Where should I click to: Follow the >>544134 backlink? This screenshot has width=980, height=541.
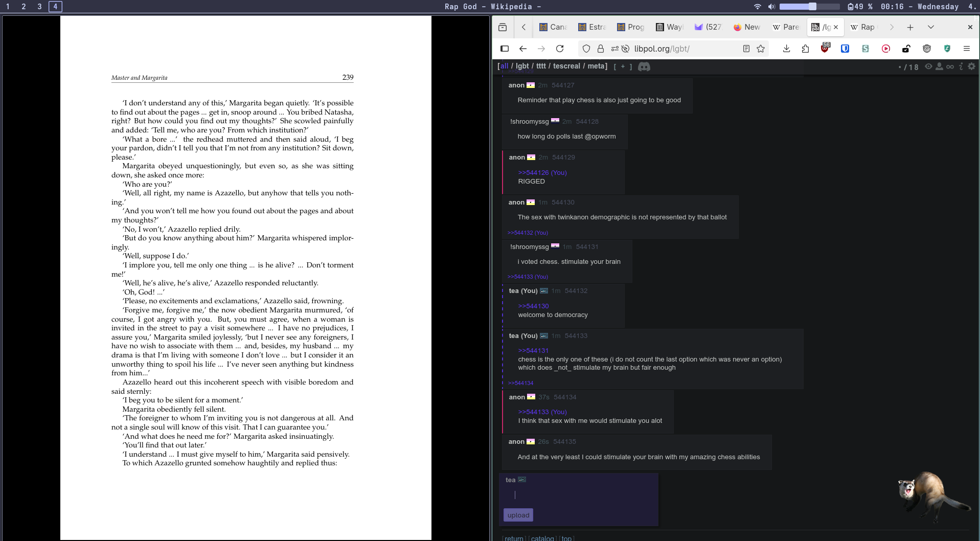point(520,383)
